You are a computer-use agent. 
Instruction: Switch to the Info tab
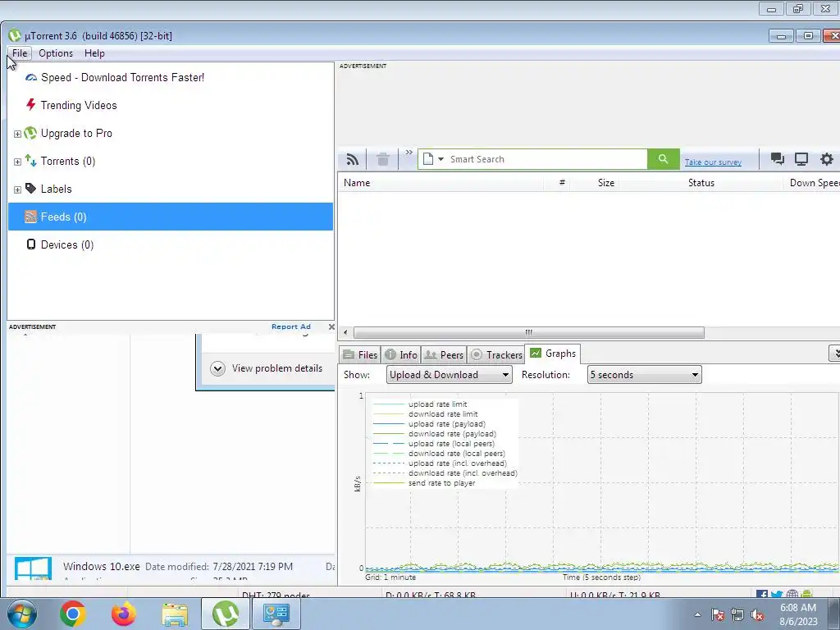400,354
